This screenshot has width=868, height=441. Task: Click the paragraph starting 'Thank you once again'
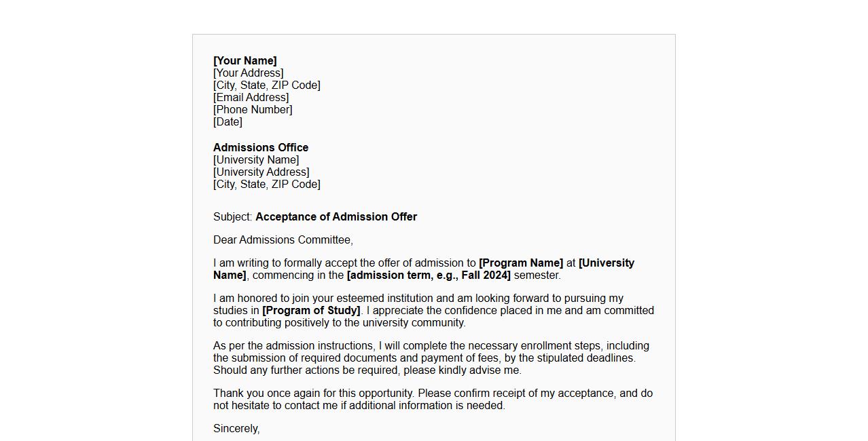pos(432,400)
